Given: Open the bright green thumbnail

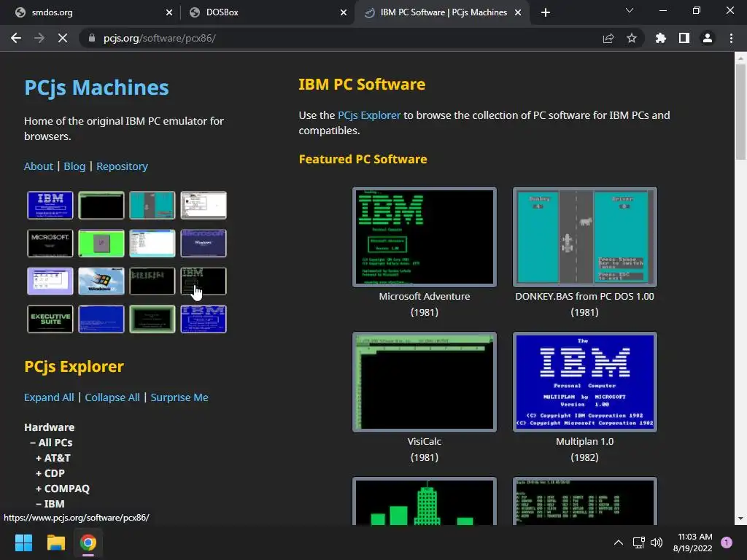Looking at the screenshot, I should tap(101, 243).
